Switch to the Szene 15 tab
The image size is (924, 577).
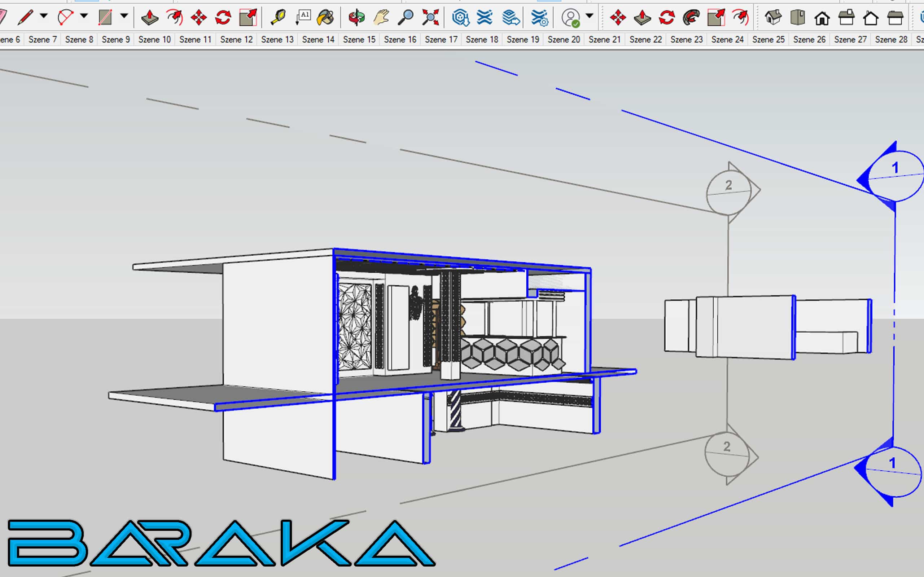tap(359, 39)
